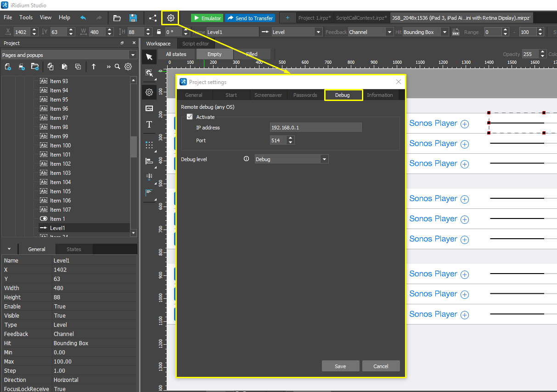Toggle the lock icon beside rotation field

(x=159, y=32)
